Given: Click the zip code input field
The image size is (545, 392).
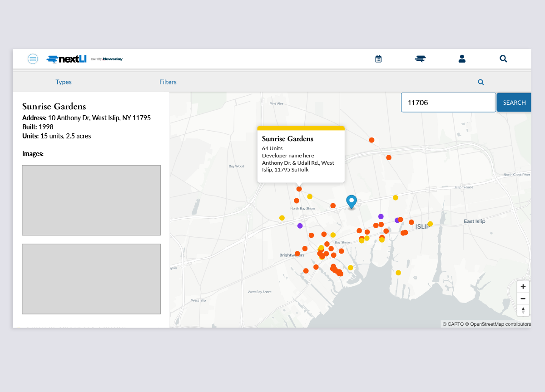Looking at the screenshot, I should tap(448, 103).
